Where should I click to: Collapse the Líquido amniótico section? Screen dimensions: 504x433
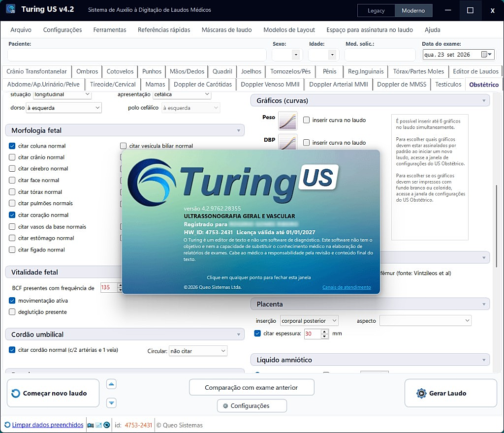pyautogui.click(x=484, y=360)
